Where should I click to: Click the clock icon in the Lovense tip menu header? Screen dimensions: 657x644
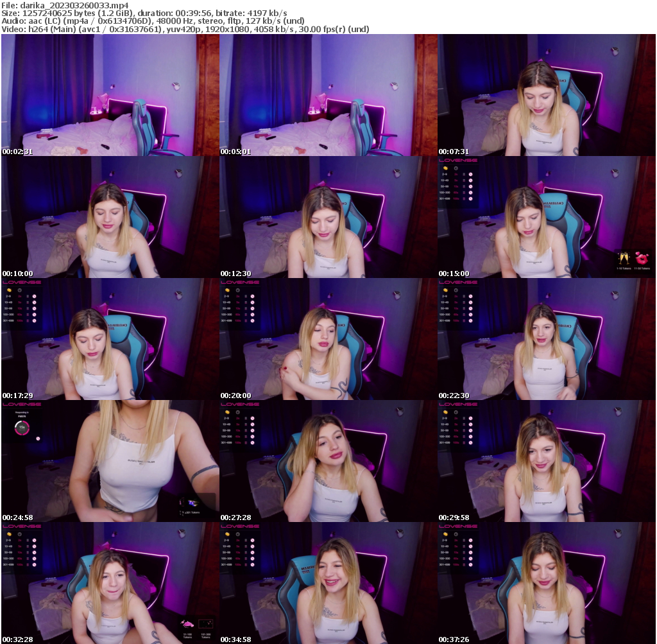point(456,168)
